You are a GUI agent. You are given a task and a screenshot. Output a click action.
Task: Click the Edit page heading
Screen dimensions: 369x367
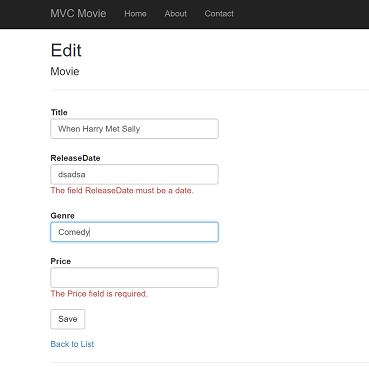click(x=66, y=50)
